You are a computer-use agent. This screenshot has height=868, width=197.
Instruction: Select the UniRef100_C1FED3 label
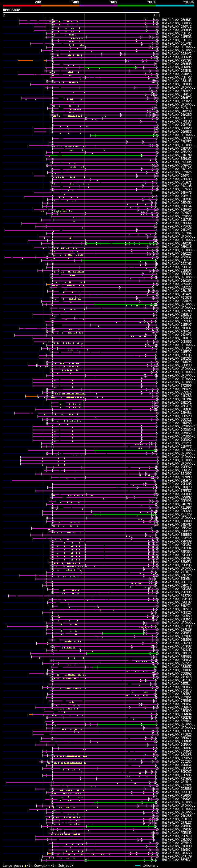(x=177, y=37)
